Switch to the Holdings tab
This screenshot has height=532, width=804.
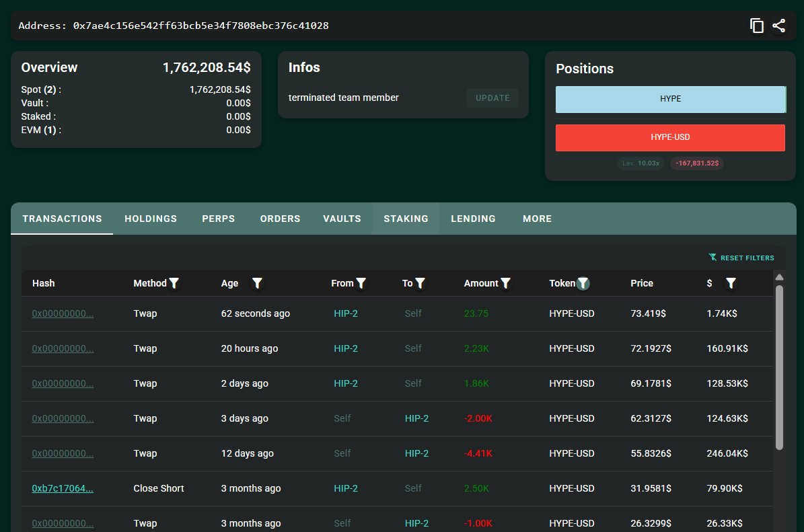coord(151,219)
